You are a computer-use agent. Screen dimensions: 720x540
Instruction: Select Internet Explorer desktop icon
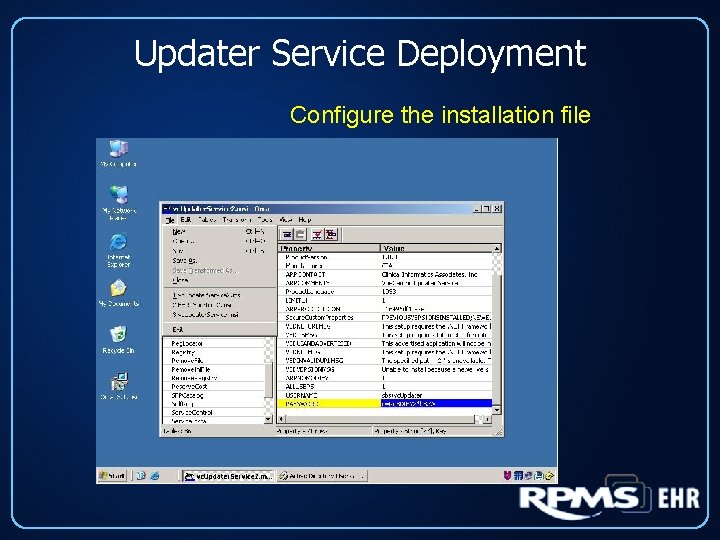point(118,250)
